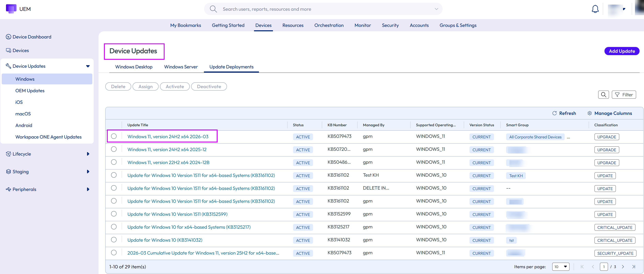This screenshot has height=274, width=644.
Task: Open the Resources top menu
Action: [293, 25]
